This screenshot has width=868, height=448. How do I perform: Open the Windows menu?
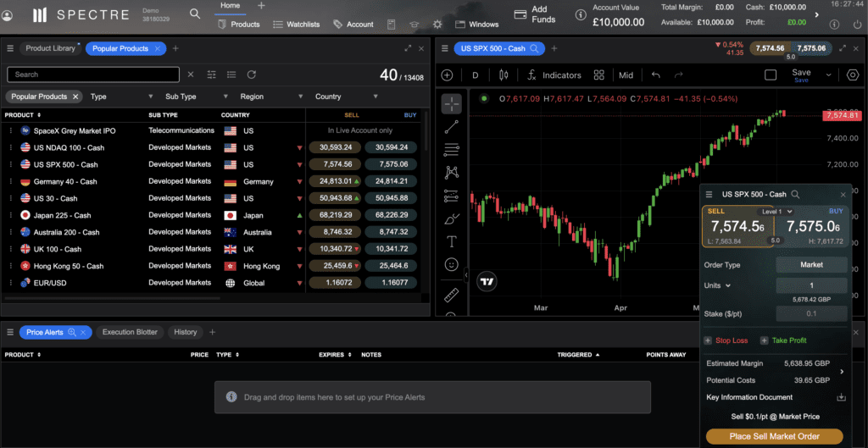point(477,25)
